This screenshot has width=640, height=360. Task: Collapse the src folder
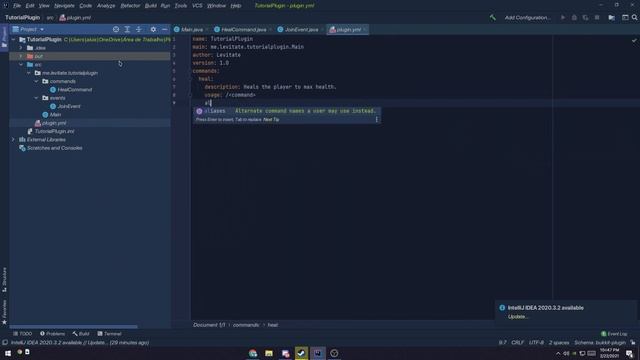click(x=21, y=65)
